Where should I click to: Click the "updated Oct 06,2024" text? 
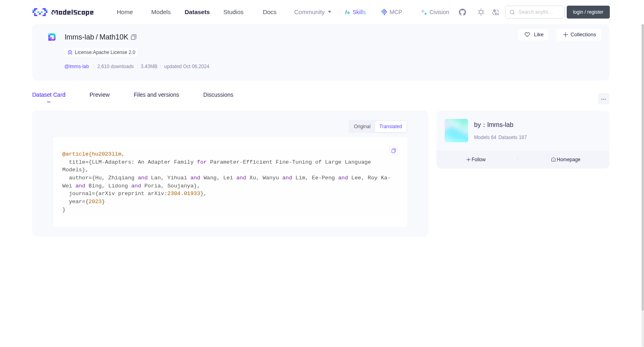click(187, 66)
